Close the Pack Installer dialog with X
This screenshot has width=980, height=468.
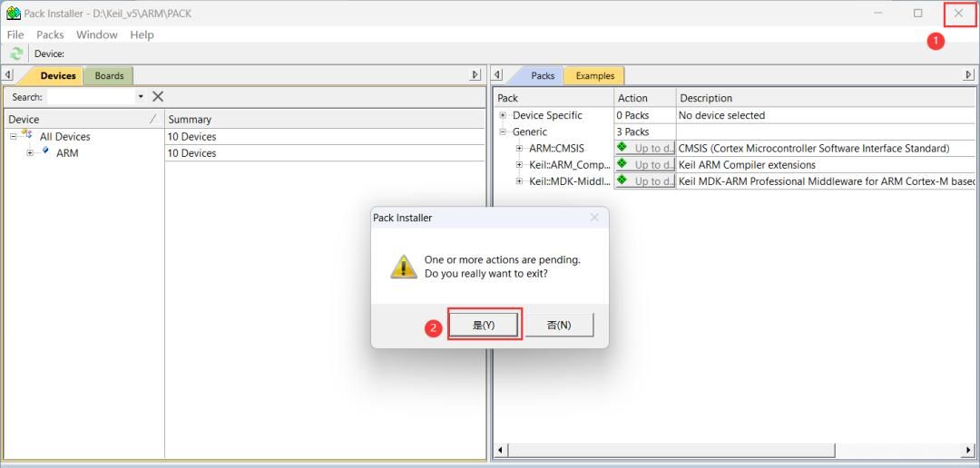pyautogui.click(x=594, y=218)
